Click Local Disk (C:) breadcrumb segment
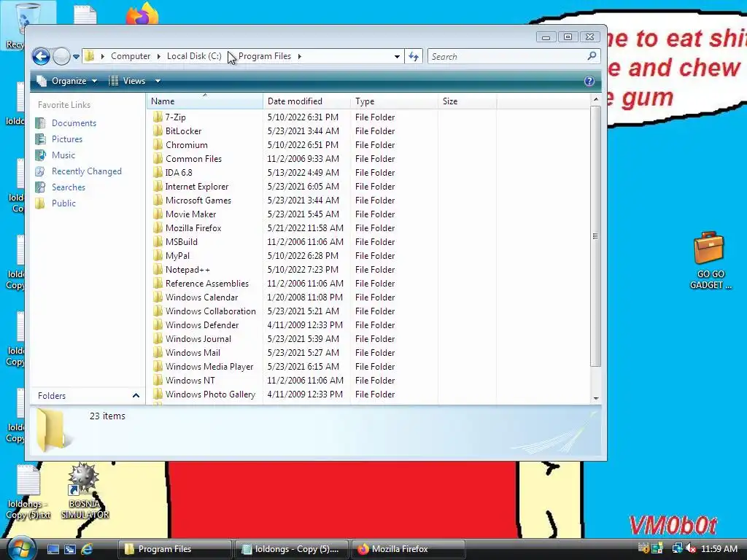The height and width of the screenshot is (560, 747). point(194,56)
